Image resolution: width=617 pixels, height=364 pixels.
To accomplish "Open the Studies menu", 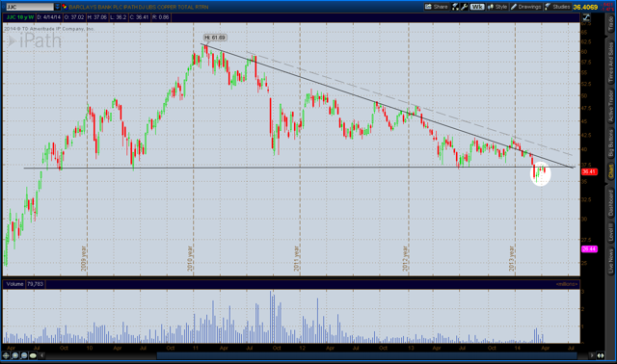I will 557,7.
